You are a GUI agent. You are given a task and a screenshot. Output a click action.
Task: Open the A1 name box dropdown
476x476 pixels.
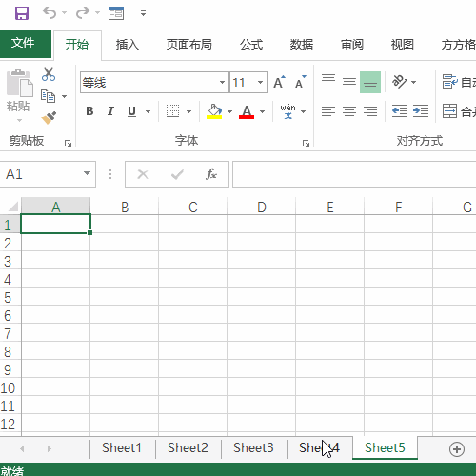87,173
